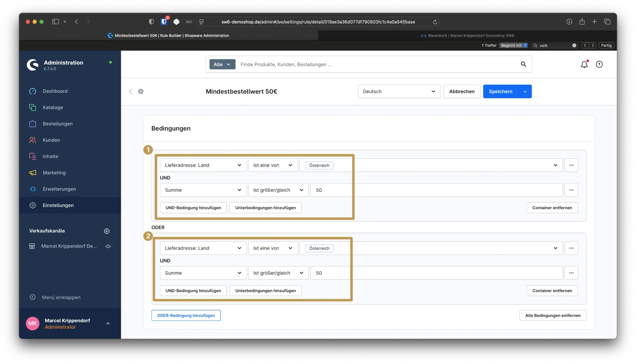Click the 50 value input field
636x364 pixels.
330,190
